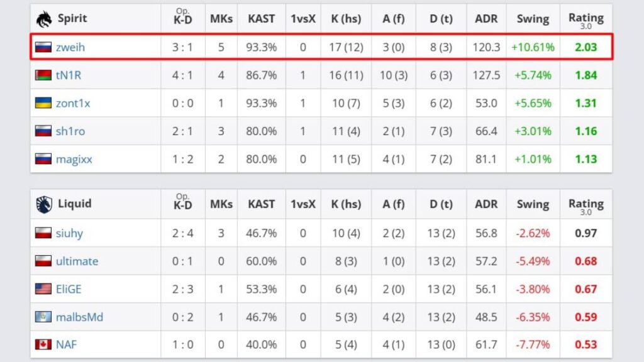Sort Spirit table by KAST column
644x362 pixels.
tap(261, 19)
